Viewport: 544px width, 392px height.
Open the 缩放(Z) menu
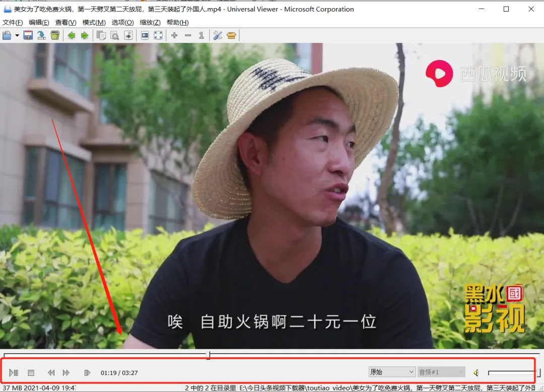click(150, 23)
